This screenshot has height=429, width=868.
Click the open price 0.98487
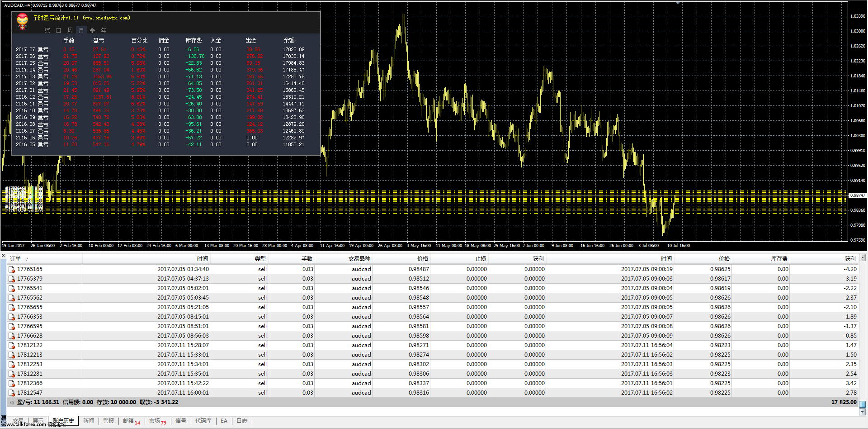(419, 269)
